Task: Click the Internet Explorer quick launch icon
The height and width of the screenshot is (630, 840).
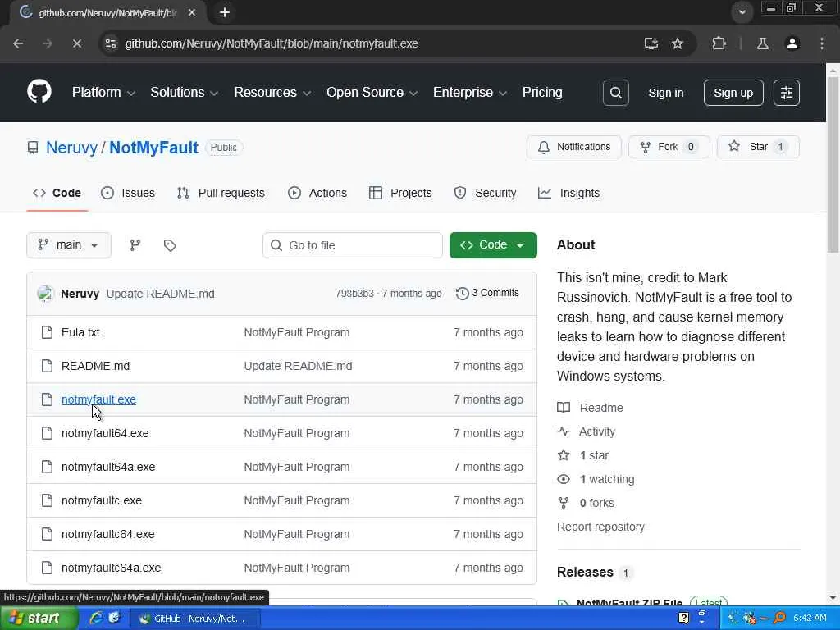Action: click(x=96, y=618)
